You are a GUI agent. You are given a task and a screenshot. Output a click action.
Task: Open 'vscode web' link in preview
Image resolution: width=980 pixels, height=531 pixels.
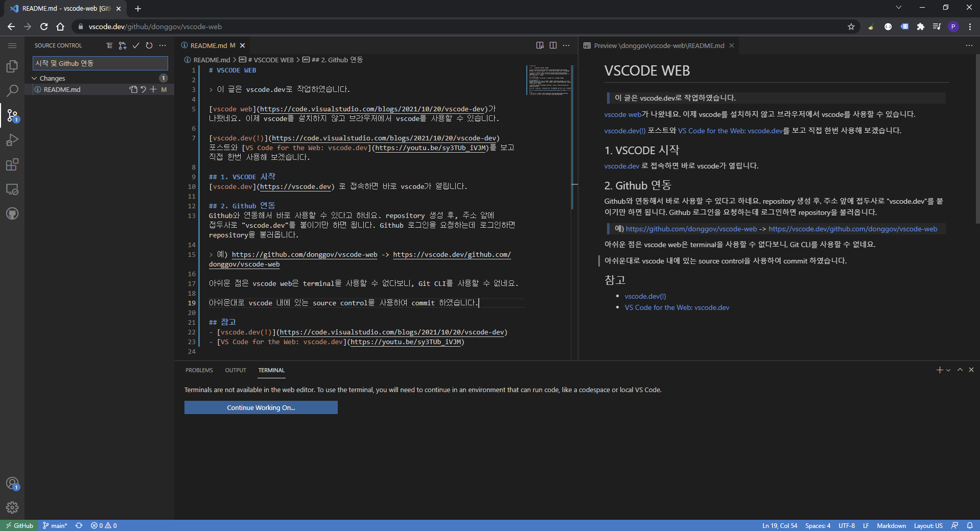(x=622, y=114)
